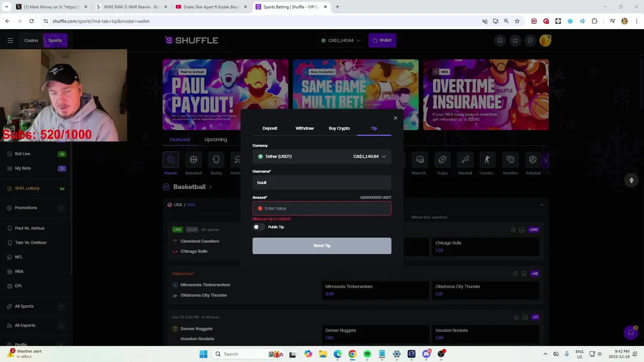Bookmark this page with the star icon
The width and height of the screenshot is (644, 362).
(x=517, y=21)
